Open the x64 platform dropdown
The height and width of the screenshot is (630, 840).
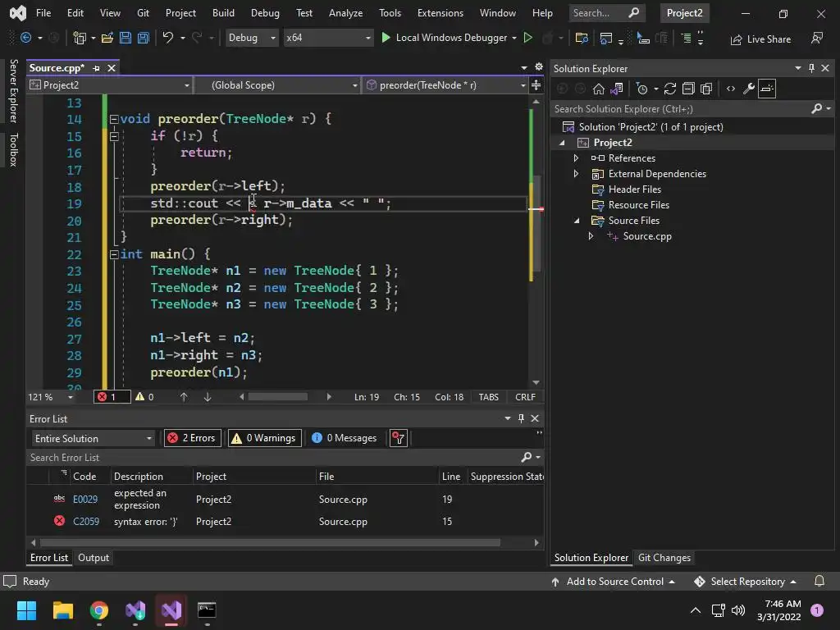pos(328,38)
